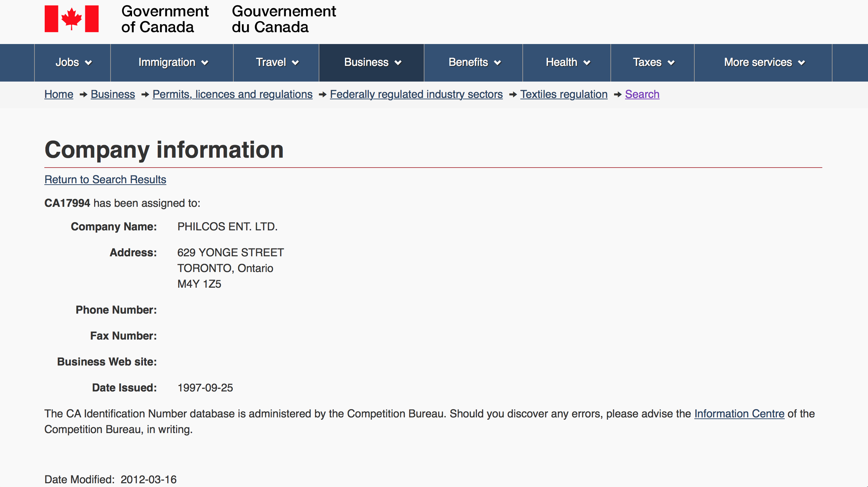
Task: Open the Business breadcrumb link
Action: pyautogui.click(x=113, y=94)
